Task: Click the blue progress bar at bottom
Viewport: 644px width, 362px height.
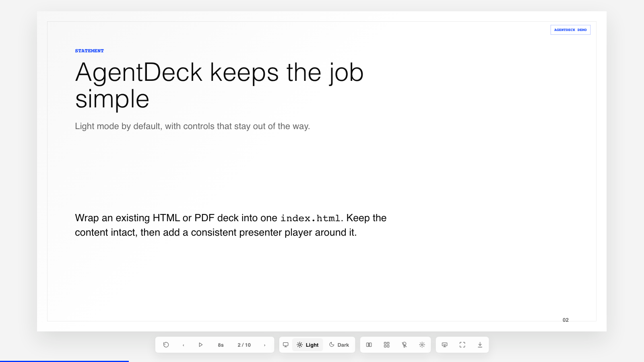Action: [64, 361]
